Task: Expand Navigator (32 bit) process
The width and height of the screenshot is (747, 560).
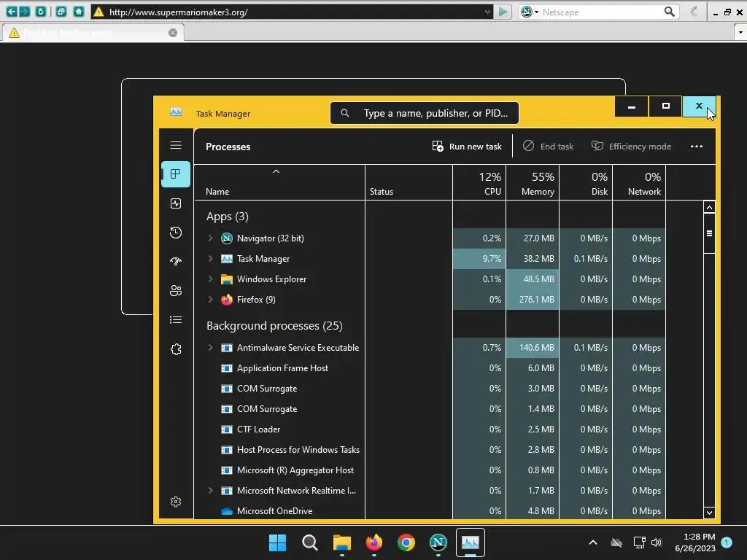Action: point(210,238)
